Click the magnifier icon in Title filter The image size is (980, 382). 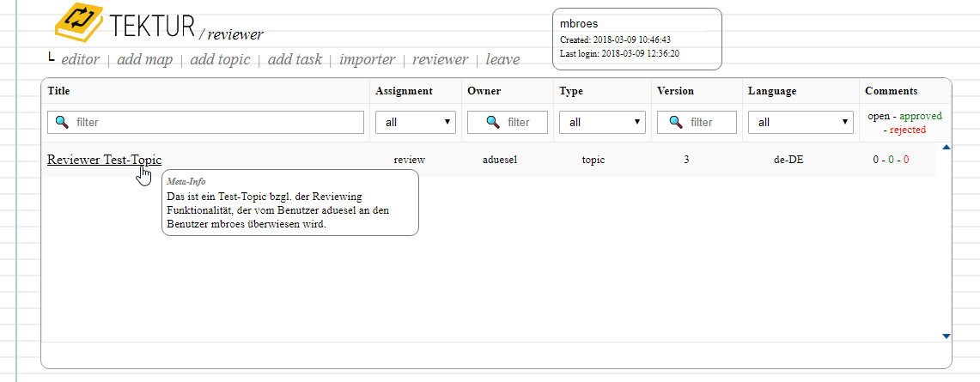[62, 123]
